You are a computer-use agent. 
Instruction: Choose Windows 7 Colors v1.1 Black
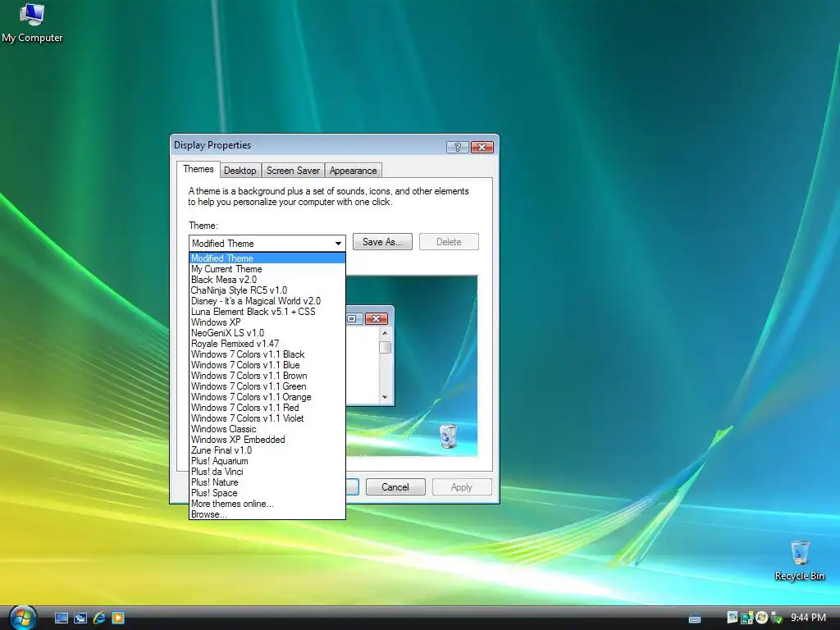[267, 354]
